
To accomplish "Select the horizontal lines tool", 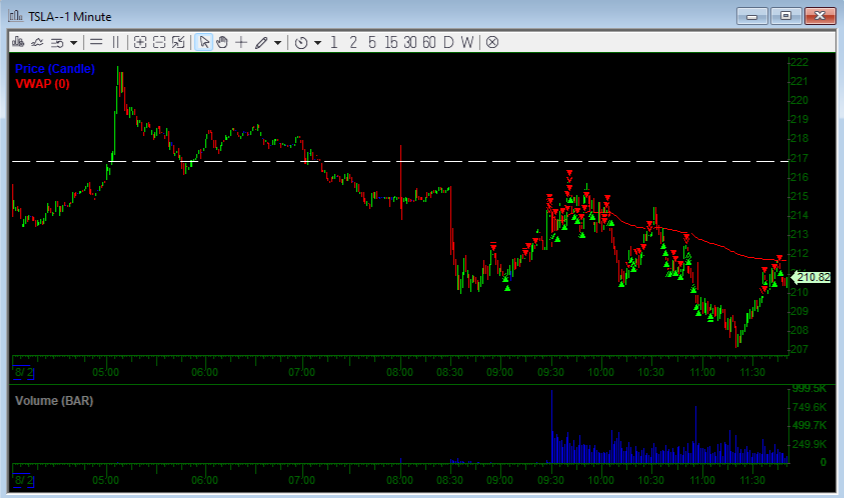I will tap(96, 41).
